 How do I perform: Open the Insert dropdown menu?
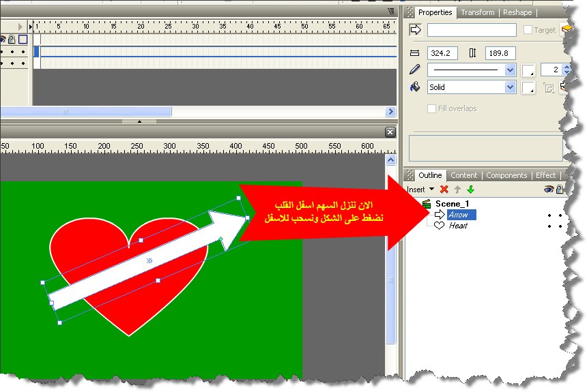pyautogui.click(x=420, y=190)
